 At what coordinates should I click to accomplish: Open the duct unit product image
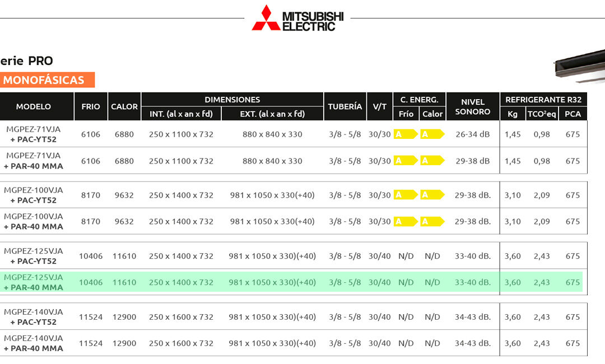(x=579, y=64)
